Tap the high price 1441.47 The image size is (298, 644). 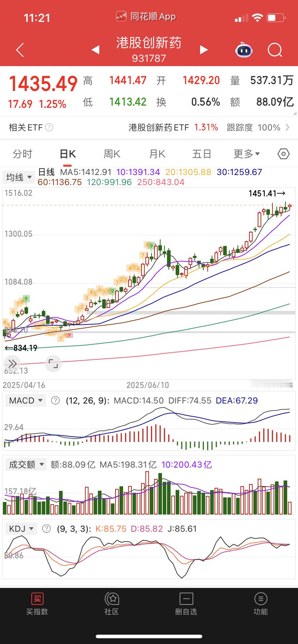(x=128, y=80)
